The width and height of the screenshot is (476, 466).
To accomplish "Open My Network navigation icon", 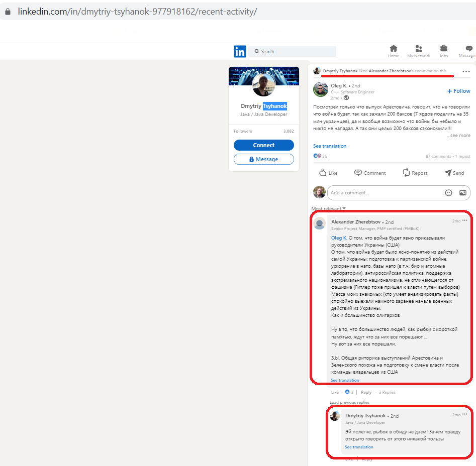I will point(419,51).
